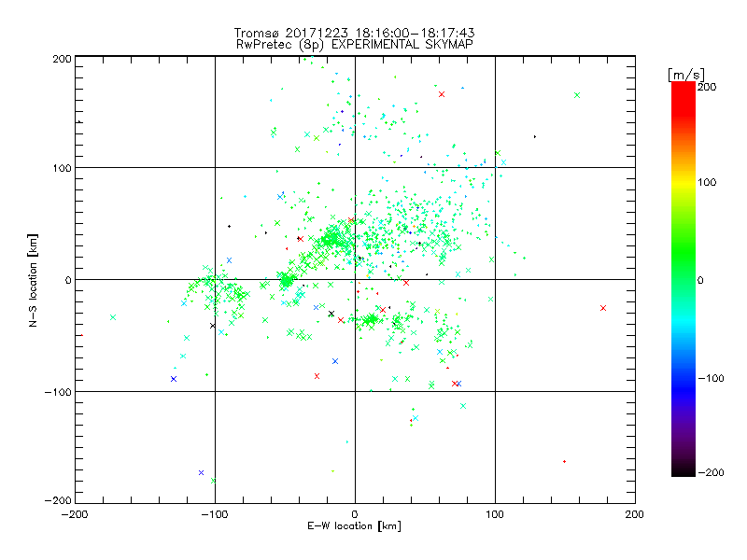Screen dimensions: 747x560
Task: Click the "N-S location [km]" axis label
Action: [x=33, y=280]
